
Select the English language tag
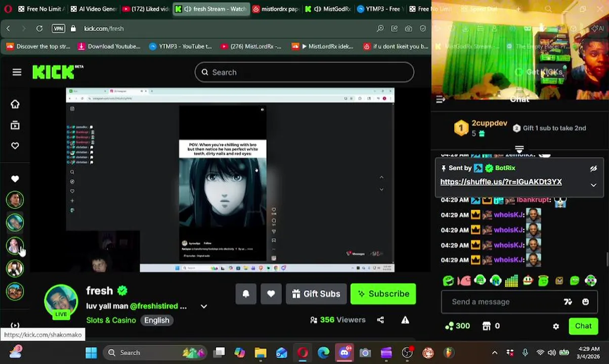(x=157, y=320)
